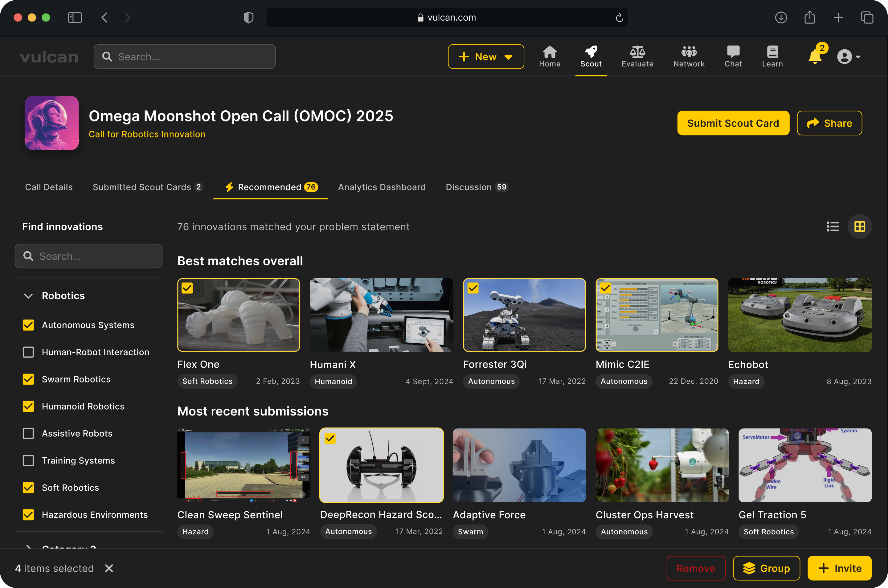This screenshot has width=888, height=588.
Task: Open the user account dropdown
Action: click(849, 57)
